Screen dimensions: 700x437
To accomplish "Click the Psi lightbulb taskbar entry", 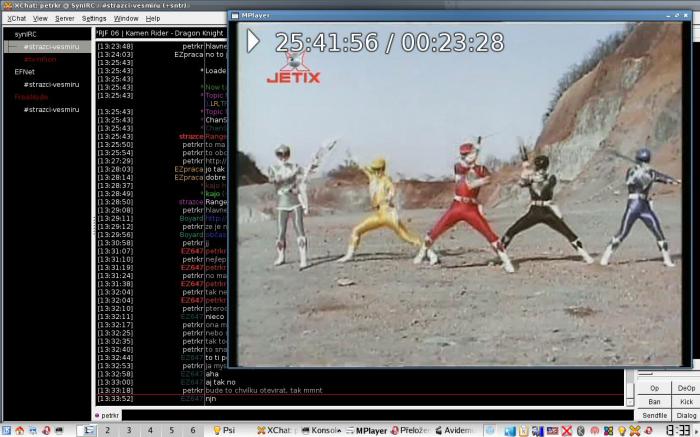I will [x=225, y=430].
